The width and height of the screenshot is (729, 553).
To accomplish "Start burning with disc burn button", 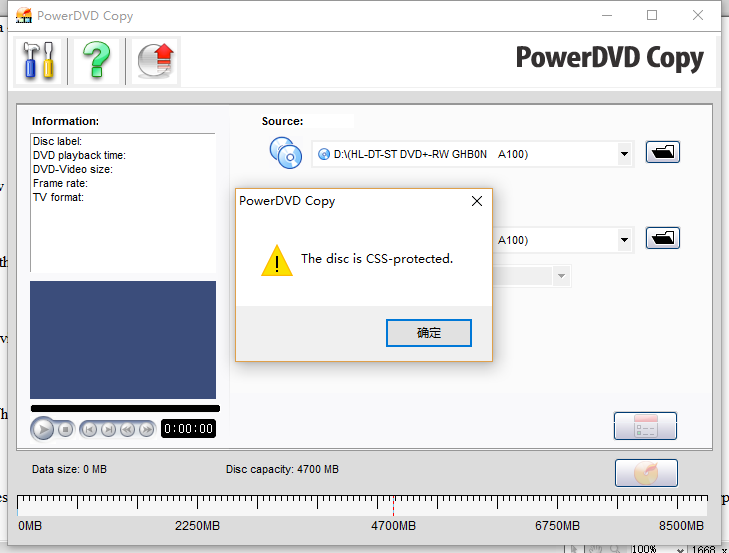I will click(646, 473).
